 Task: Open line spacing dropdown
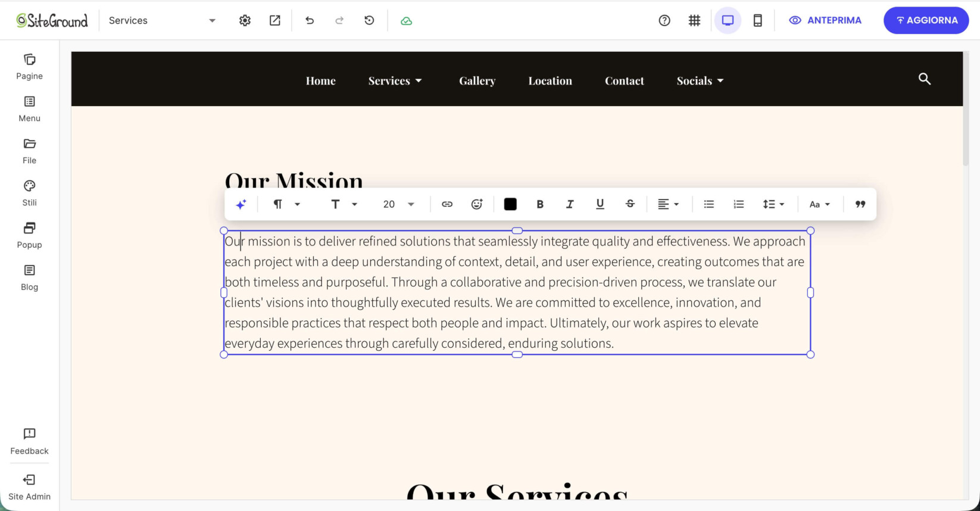773,204
